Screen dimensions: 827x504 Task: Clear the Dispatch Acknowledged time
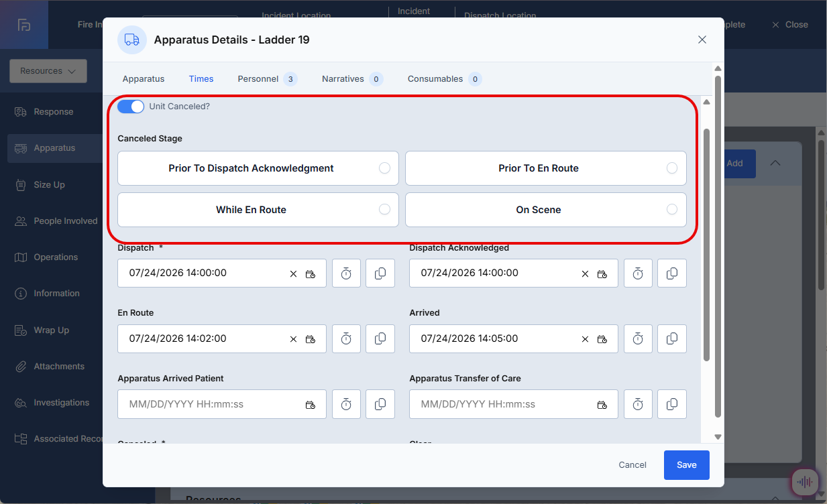(x=585, y=273)
